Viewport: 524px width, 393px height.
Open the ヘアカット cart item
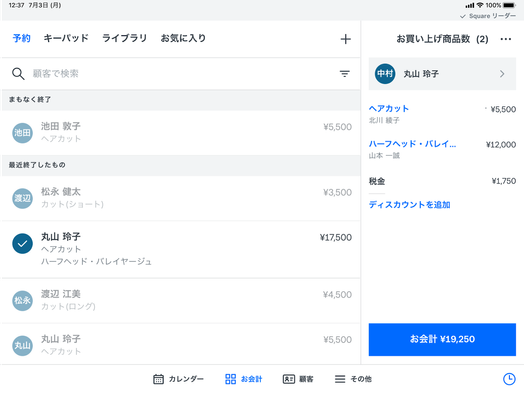[x=442, y=114]
